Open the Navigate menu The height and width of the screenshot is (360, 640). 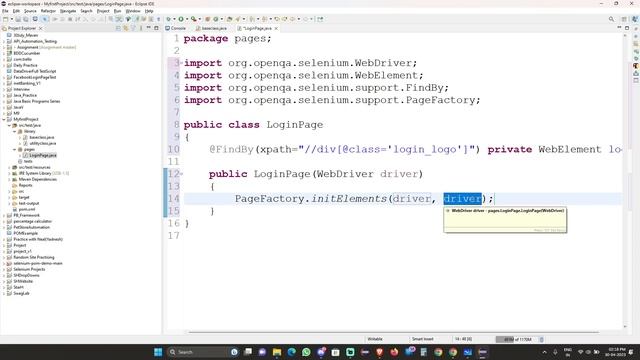[68, 11]
